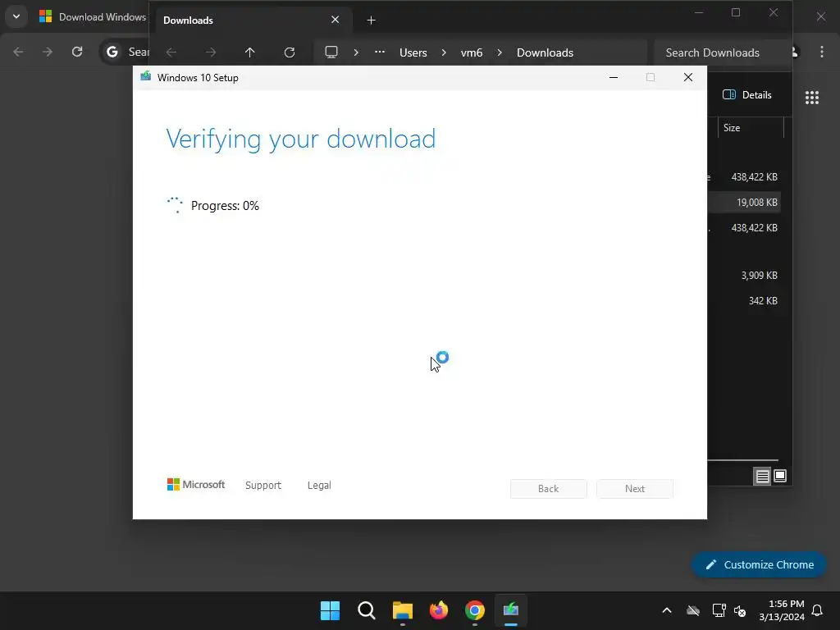This screenshot has width=840, height=630.
Task: Click the Google icon in Chrome address bar
Action: [x=112, y=52]
